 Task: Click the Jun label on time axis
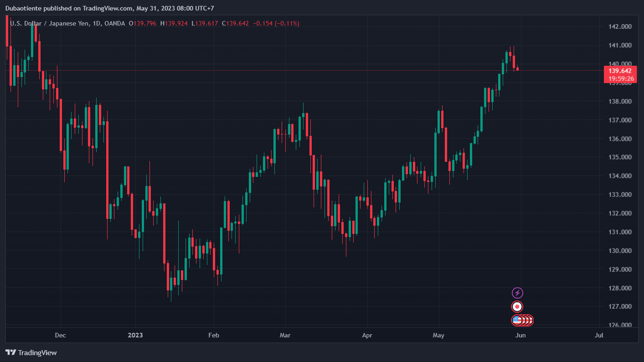[x=520, y=335]
